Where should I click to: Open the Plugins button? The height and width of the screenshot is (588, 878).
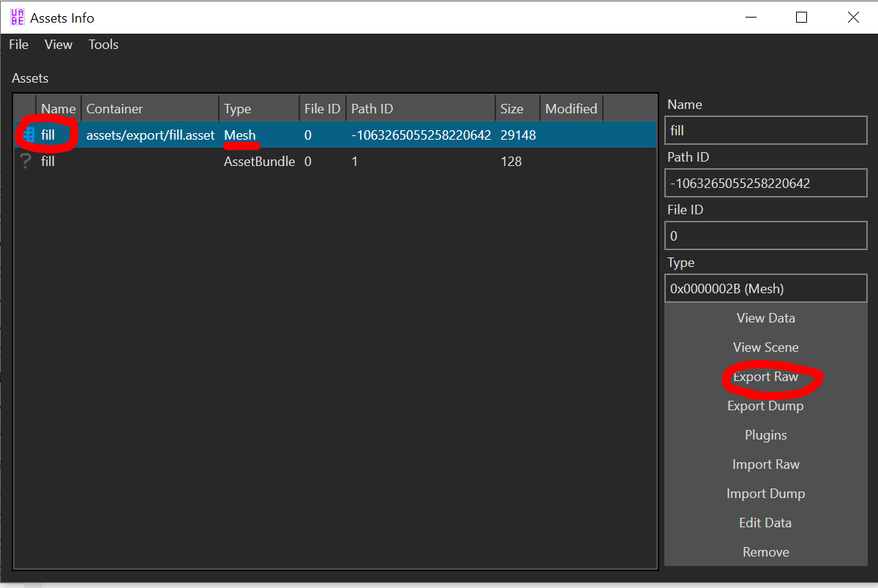pos(765,435)
